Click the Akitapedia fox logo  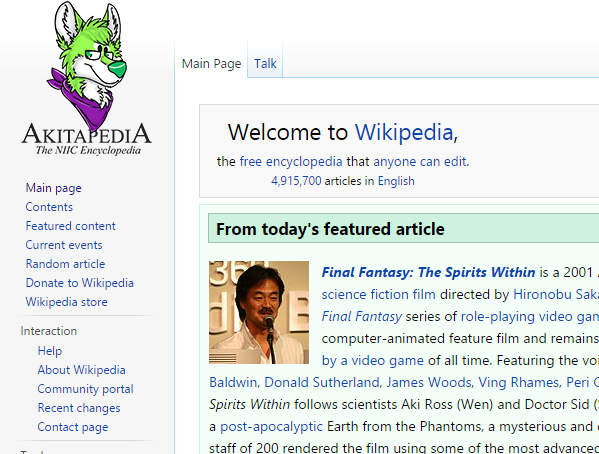point(87,78)
